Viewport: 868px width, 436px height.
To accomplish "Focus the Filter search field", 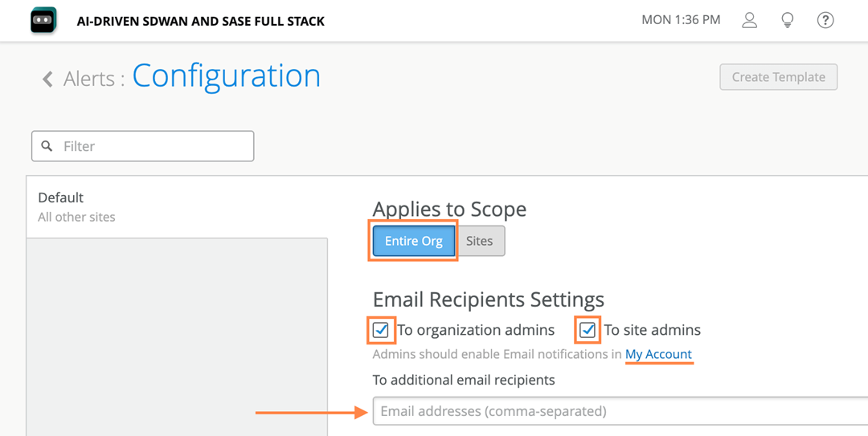I will tap(153, 146).
